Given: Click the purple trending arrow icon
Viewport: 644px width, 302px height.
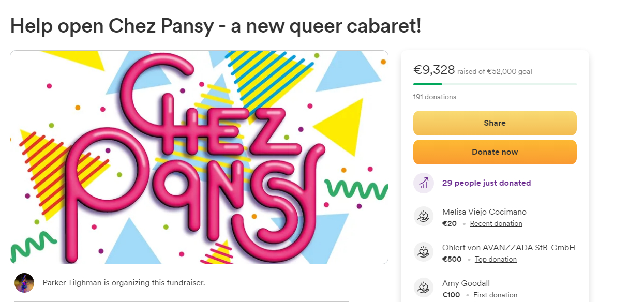Looking at the screenshot, I should 423,183.
